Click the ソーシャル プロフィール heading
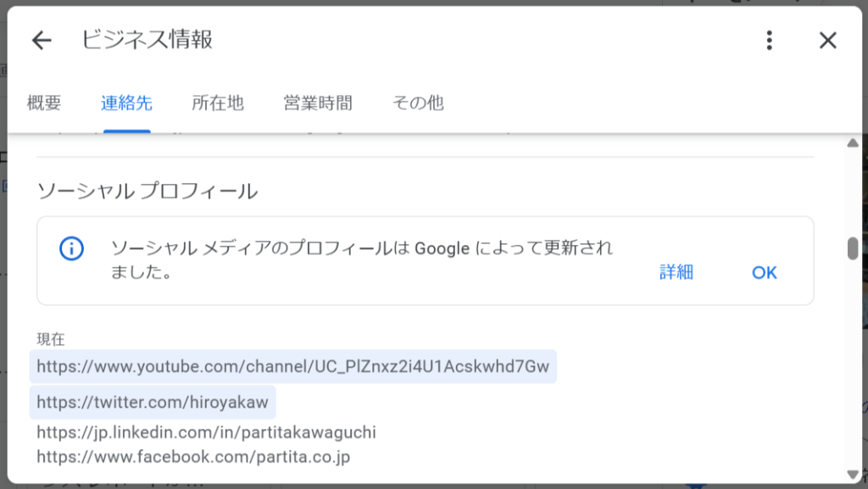The height and width of the screenshot is (489, 868). (x=147, y=192)
